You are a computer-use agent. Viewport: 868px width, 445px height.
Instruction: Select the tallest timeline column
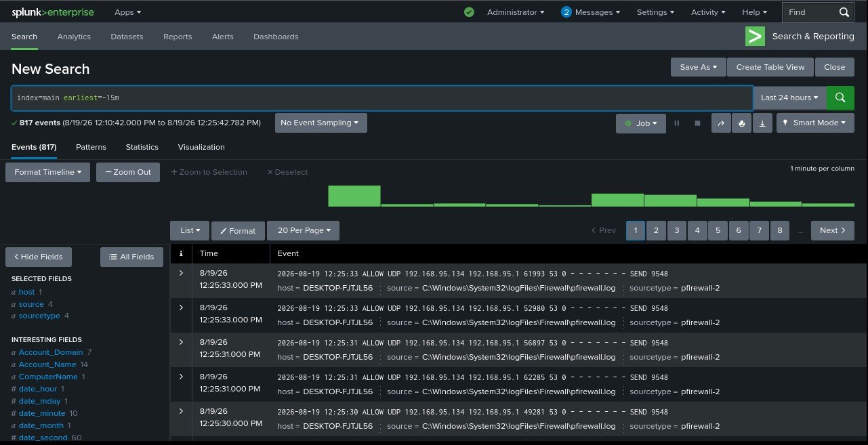click(354, 196)
